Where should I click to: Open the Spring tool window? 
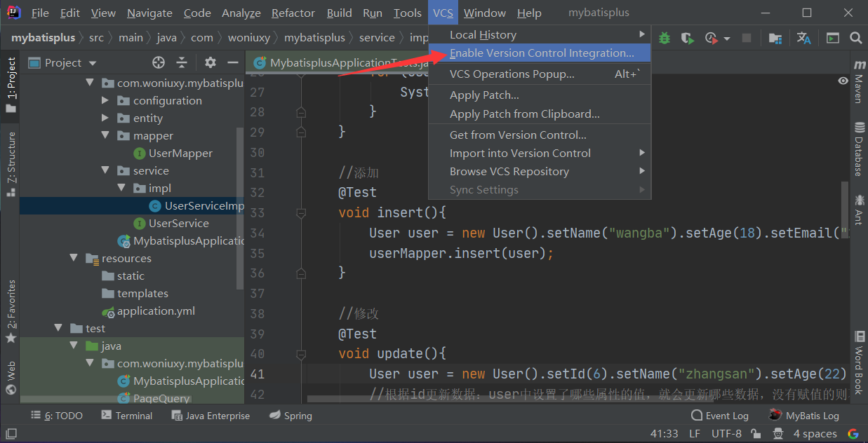[291, 416]
